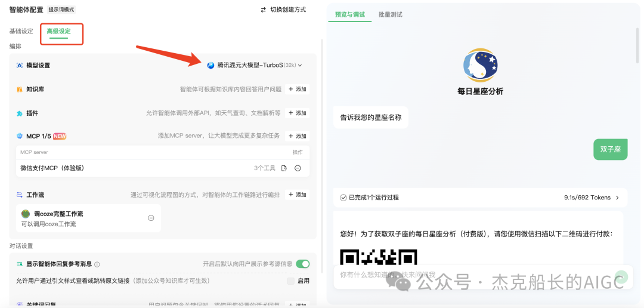Image resolution: width=644 pixels, height=308 pixels.
Task: Remove the 调coze完整工作流 workflow
Action: tap(151, 218)
